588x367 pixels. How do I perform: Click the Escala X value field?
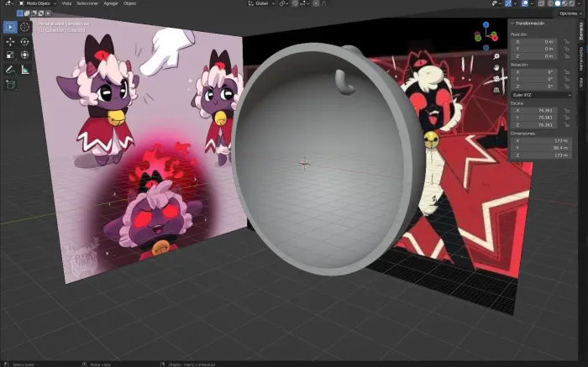[533, 111]
